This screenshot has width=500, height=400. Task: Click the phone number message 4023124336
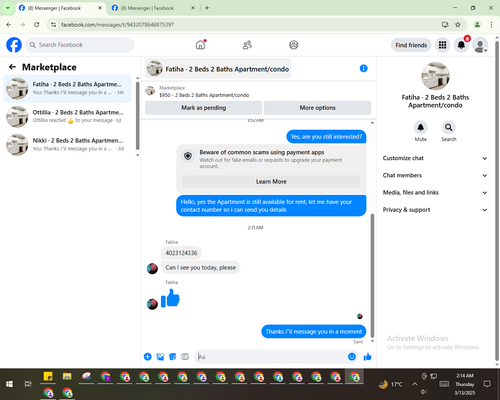181,253
